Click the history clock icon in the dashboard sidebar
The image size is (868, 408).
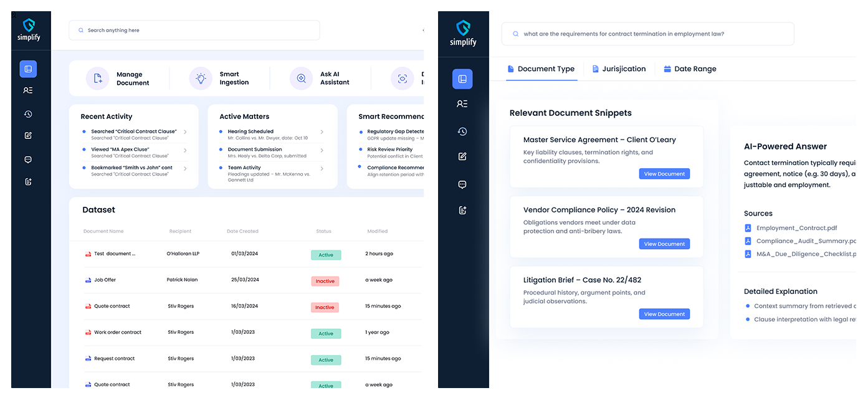[28, 114]
